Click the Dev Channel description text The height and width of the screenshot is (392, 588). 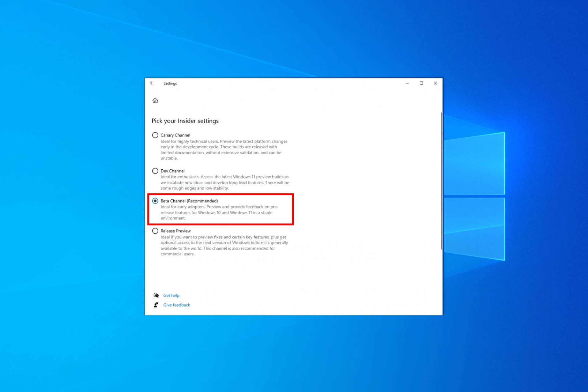point(225,183)
